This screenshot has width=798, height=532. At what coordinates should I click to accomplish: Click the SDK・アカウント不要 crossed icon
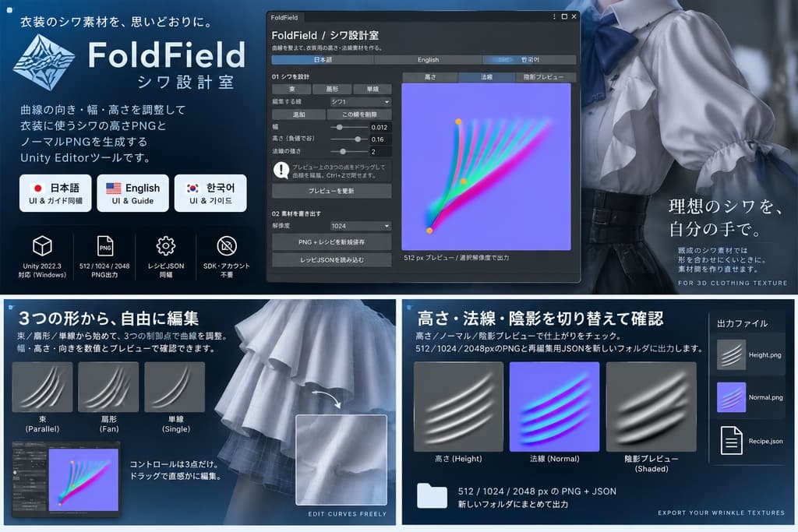click(x=227, y=246)
